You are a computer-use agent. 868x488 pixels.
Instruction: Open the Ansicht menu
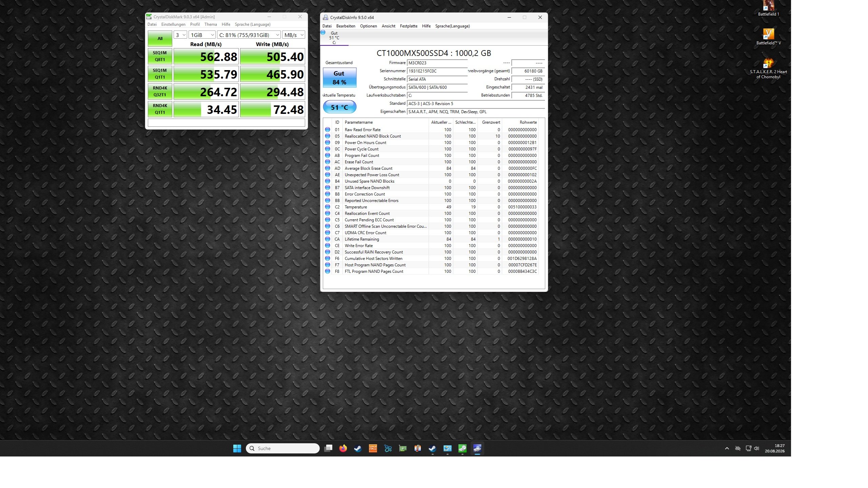point(389,26)
